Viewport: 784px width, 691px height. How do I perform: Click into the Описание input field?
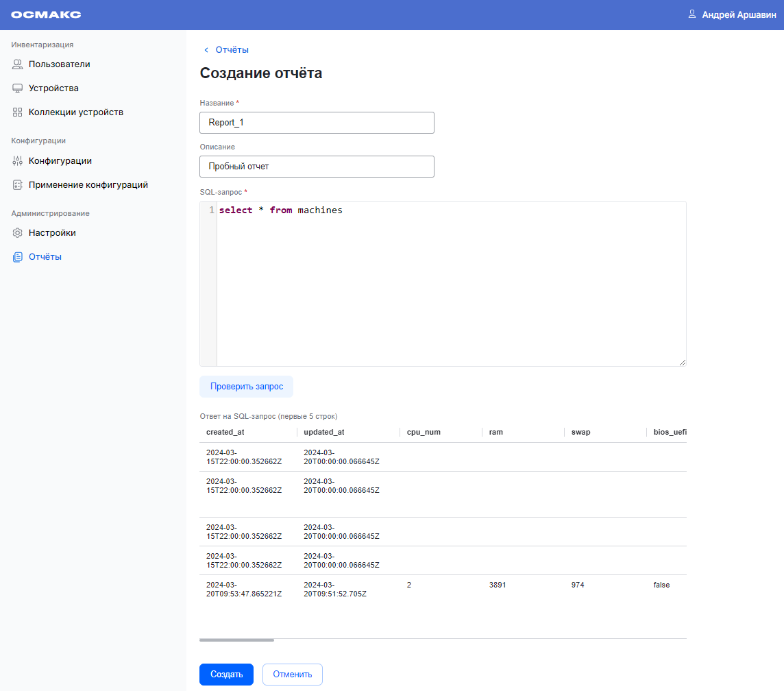(x=317, y=167)
